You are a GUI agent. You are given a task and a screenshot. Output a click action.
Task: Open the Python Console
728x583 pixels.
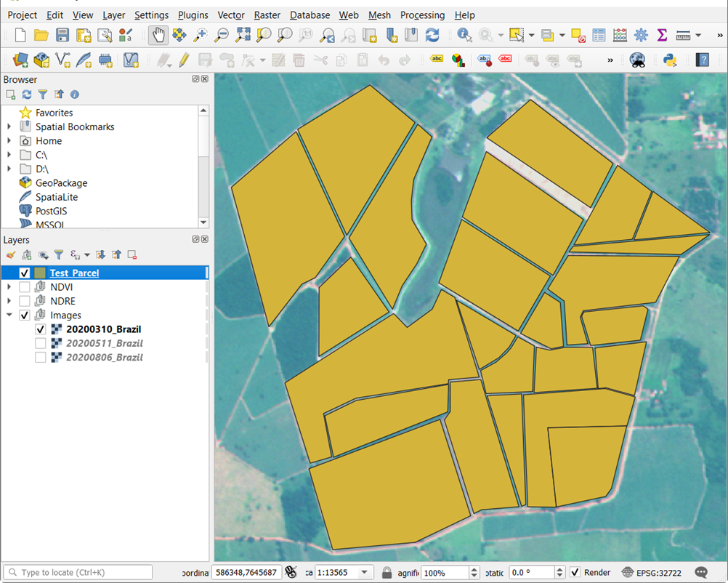click(x=670, y=60)
